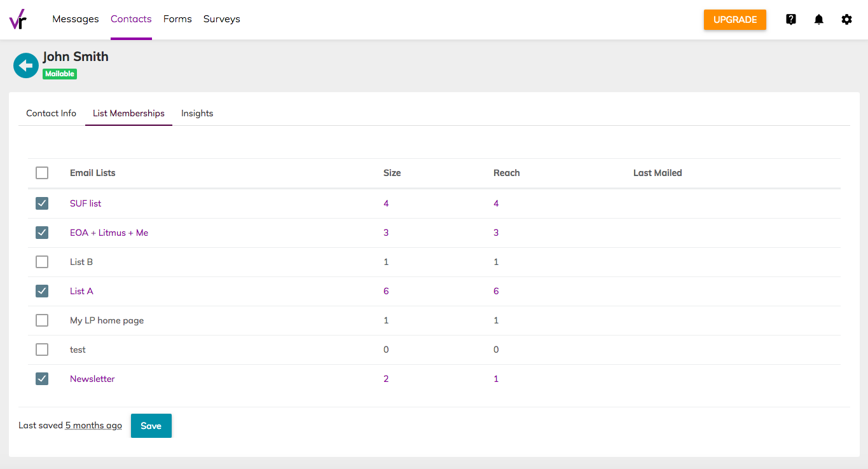This screenshot has width=868, height=469.
Task: Click the Reach column header
Action: (507, 173)
